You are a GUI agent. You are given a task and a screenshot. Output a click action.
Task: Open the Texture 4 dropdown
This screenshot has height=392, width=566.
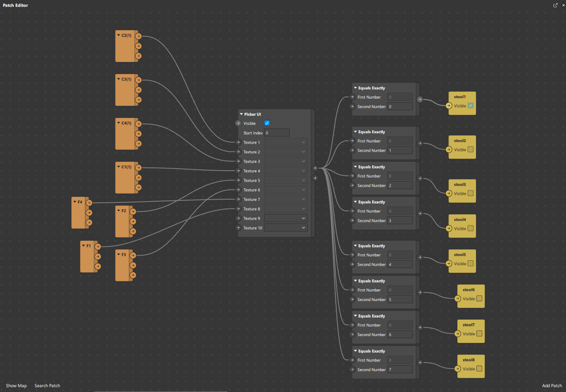286,171
